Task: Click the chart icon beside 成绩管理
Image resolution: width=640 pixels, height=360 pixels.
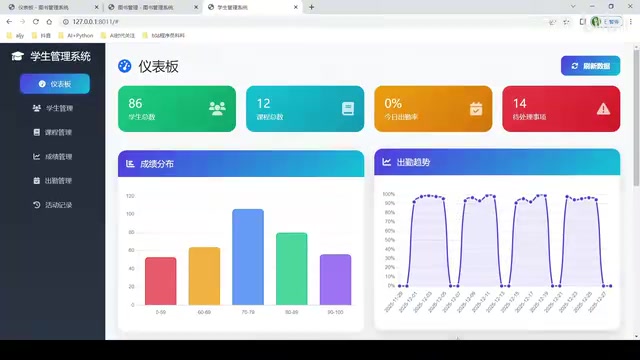Action: [x=37, y=156]
